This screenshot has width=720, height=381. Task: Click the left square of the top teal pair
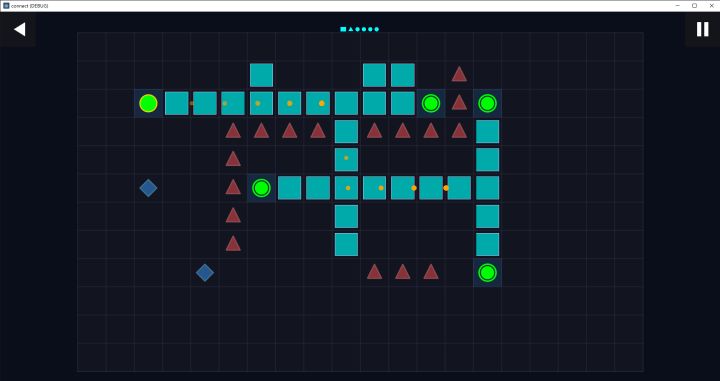click(x=374, y=75)
